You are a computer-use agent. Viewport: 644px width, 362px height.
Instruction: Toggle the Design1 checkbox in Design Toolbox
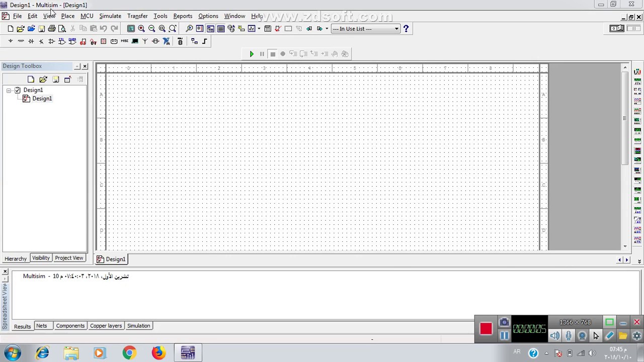(x=18, y=90)
